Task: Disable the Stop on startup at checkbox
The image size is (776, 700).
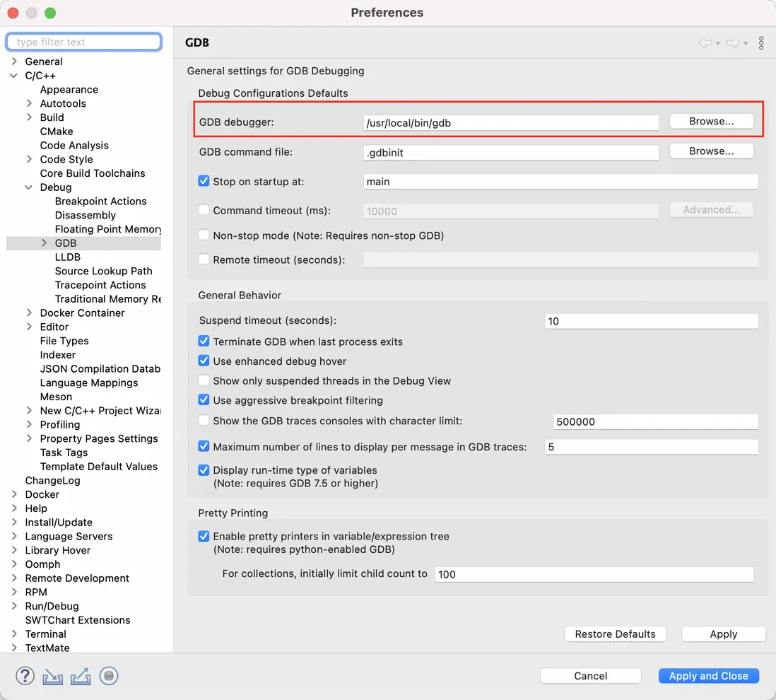Action: [x=204, y=181]
